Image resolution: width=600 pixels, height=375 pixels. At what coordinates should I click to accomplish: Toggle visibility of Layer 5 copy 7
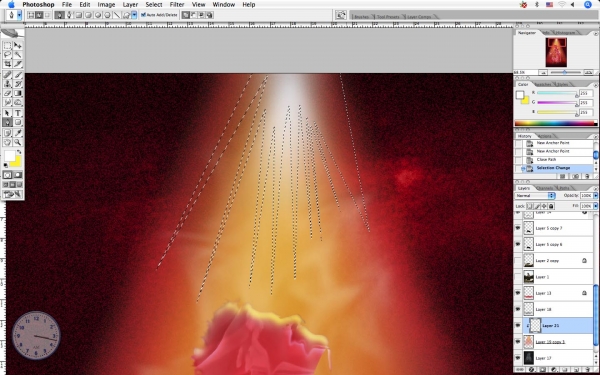click(x=518, y=228)
